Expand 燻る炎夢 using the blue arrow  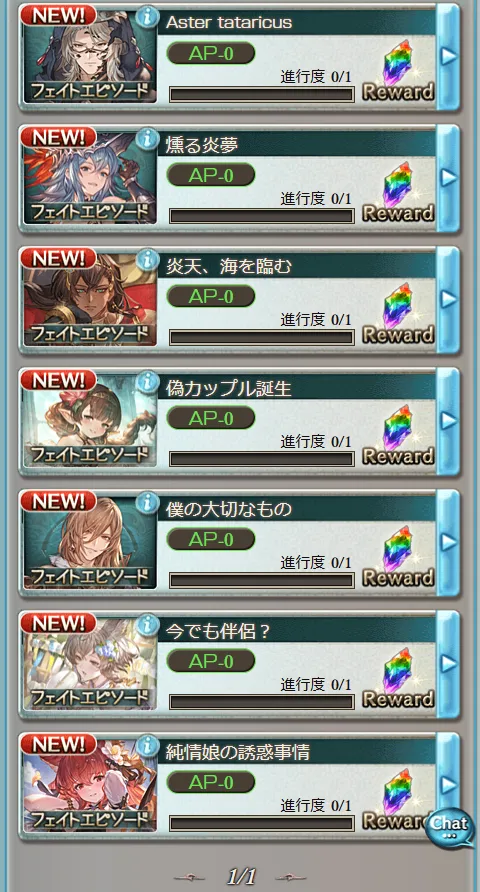[448, 177]
